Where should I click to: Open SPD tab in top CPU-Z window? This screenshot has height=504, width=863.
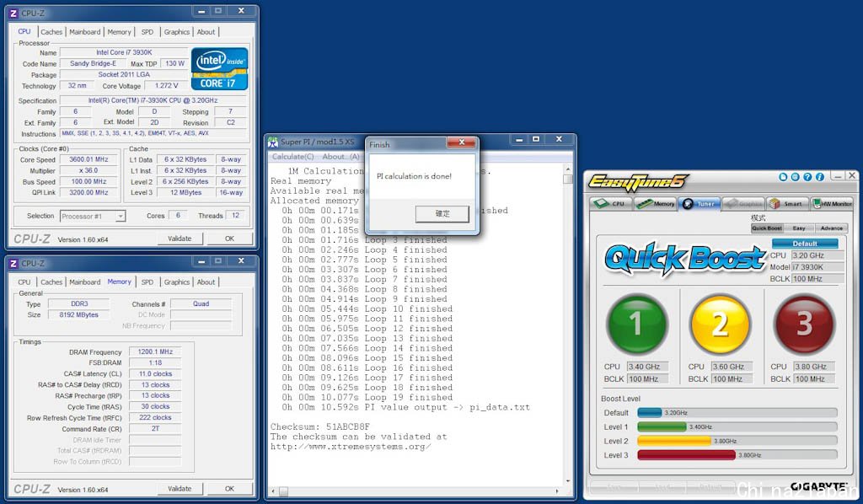[x=147, y=32]
